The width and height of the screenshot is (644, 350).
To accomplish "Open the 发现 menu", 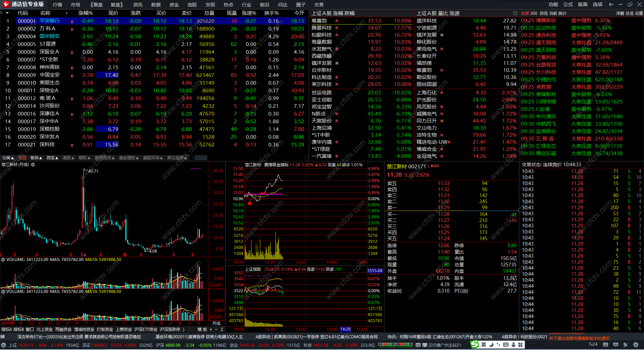I will (x=210, y=5).
